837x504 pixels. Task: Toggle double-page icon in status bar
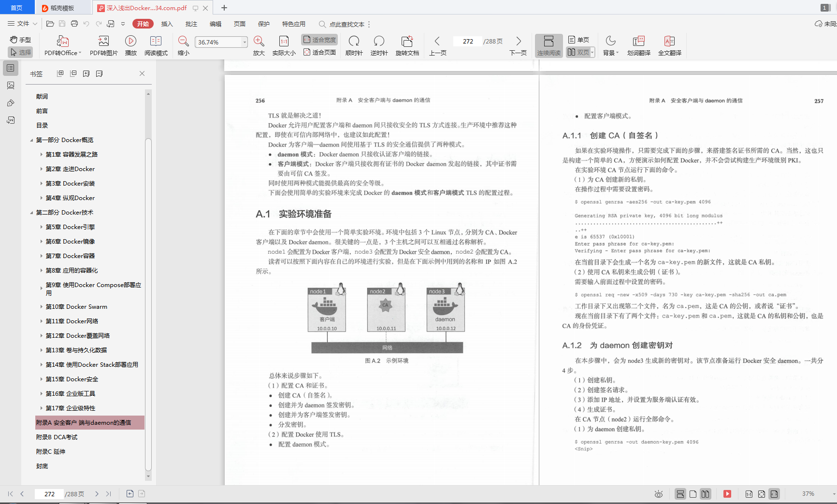point(705,494)
